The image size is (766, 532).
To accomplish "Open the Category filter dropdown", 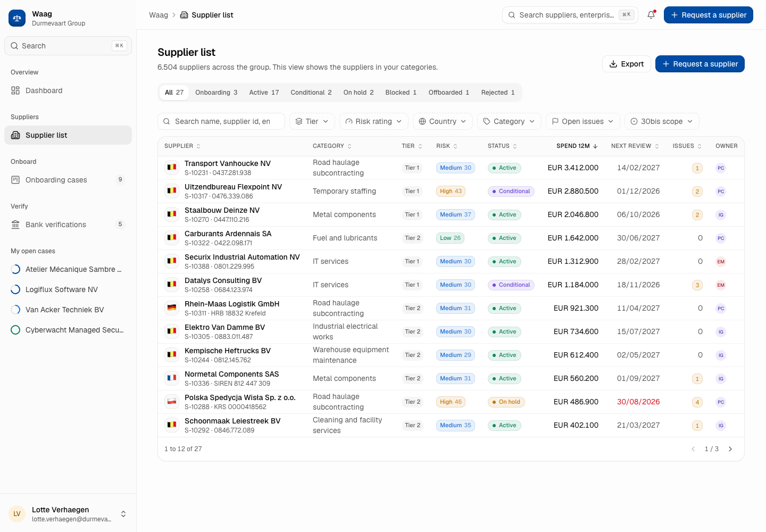I will tap(509, 121).
